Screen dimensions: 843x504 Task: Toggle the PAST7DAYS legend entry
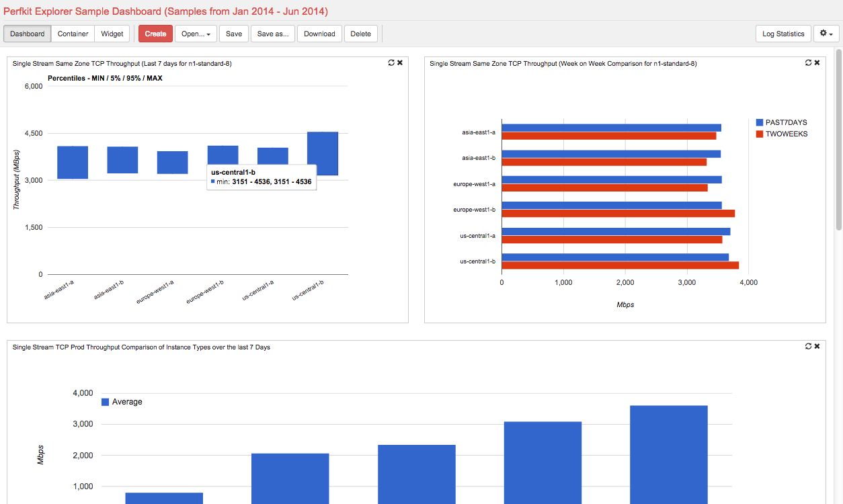(782, 122)
